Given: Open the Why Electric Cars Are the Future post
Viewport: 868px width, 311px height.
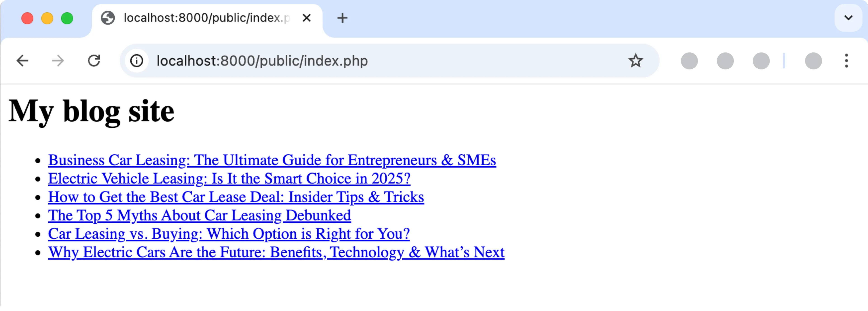Looking at the screenshot, I should [x=276, y=252].
